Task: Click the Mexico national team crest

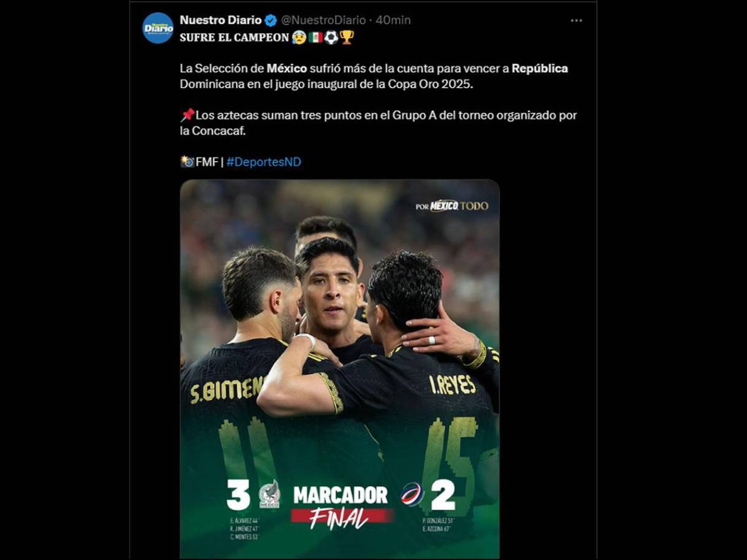Action: coord(270,495)
